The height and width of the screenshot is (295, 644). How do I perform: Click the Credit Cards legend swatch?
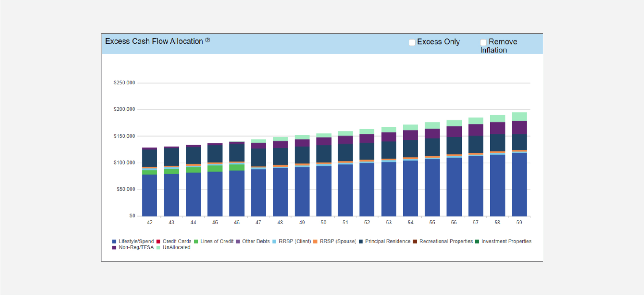(x=158, y=242)
